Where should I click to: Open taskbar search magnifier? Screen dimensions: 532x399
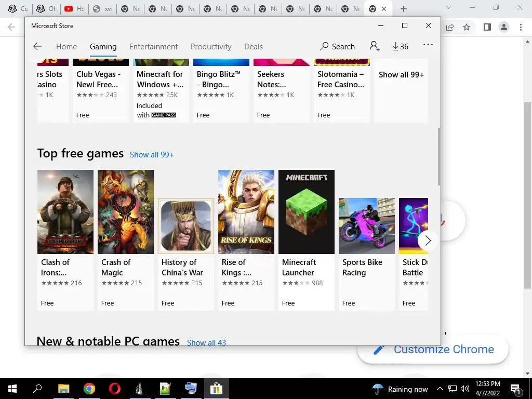(x=37, y=389)
